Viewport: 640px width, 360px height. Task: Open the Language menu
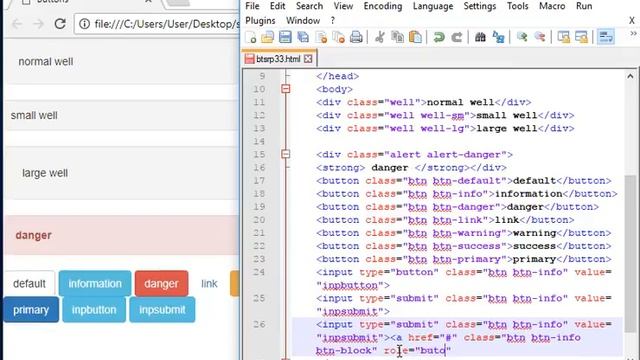tap(433, 6)
